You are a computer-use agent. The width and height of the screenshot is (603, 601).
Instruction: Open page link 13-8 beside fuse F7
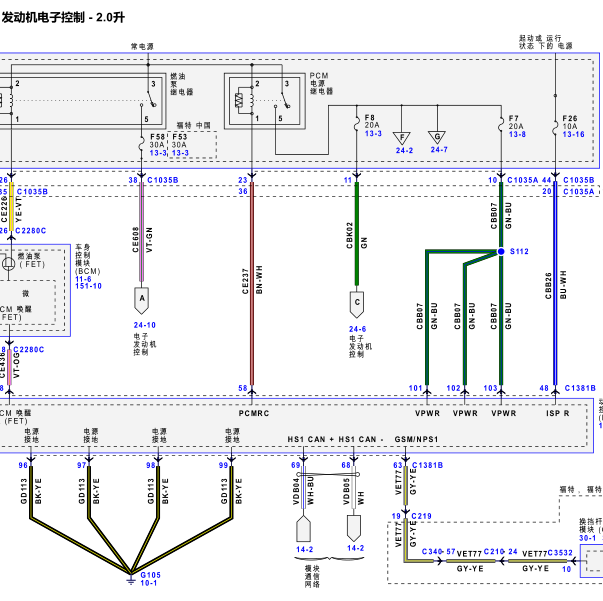tap(517, 134)
